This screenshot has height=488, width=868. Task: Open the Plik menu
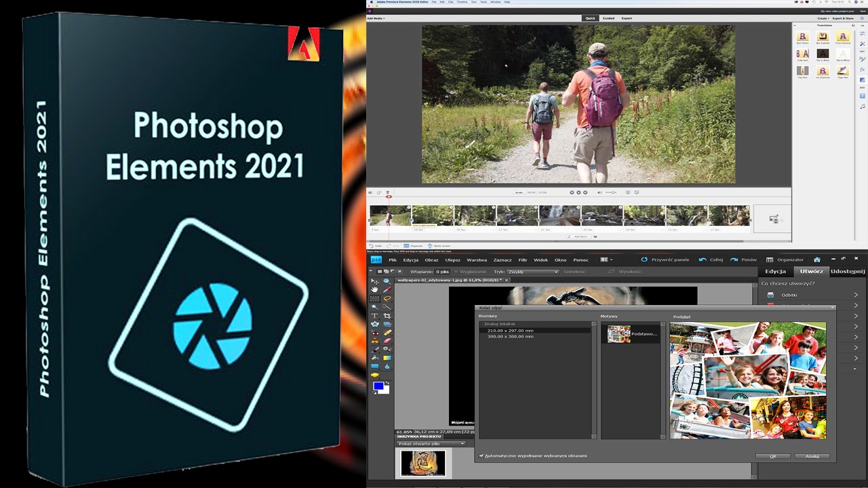click(x=393, y=260)
